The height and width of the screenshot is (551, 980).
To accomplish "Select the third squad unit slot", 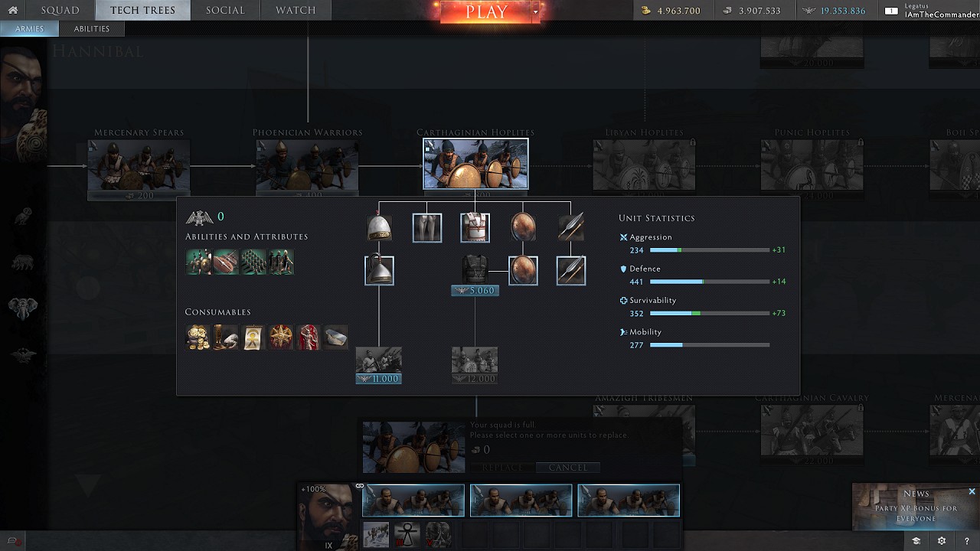I will (x=629, y=500).
